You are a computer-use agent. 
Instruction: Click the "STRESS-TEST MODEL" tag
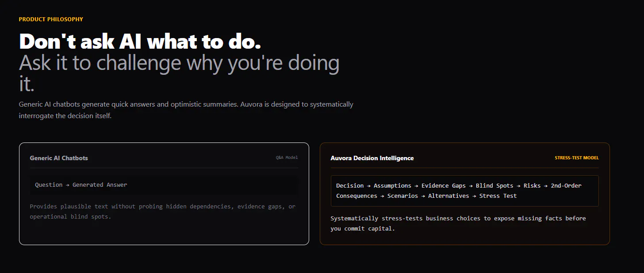pyautogui.click(x=577, y=158)
